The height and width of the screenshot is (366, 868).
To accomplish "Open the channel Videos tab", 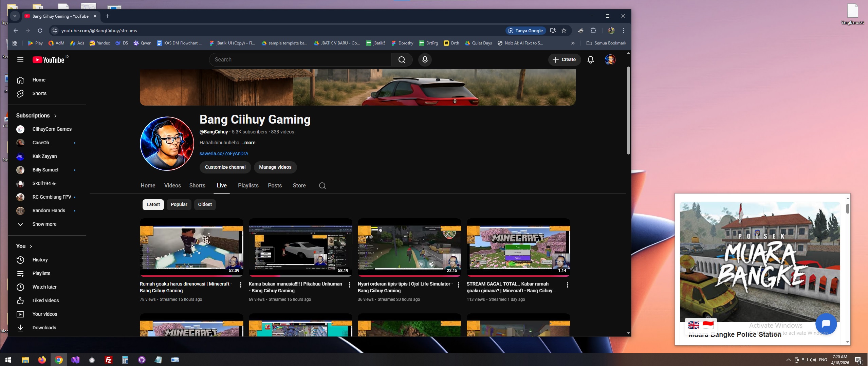I will point(172,186).
